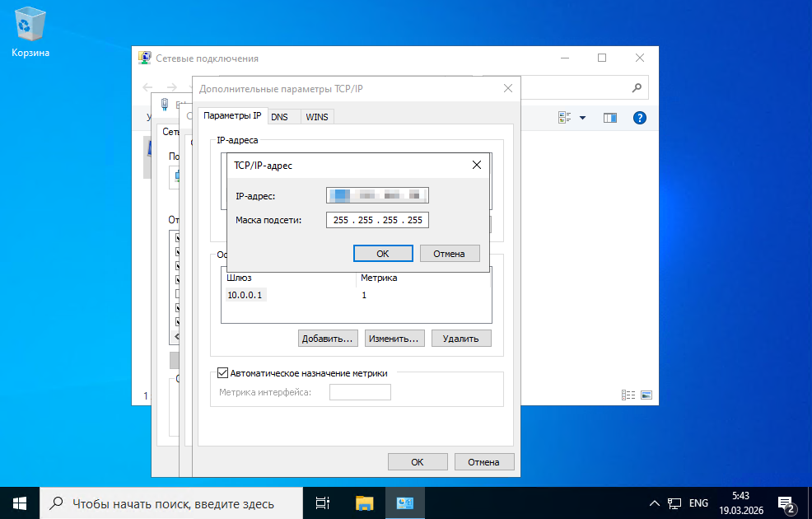812x519 pixels.
Task: Click the blue help question mark icon
Action: tap(639, 118)
